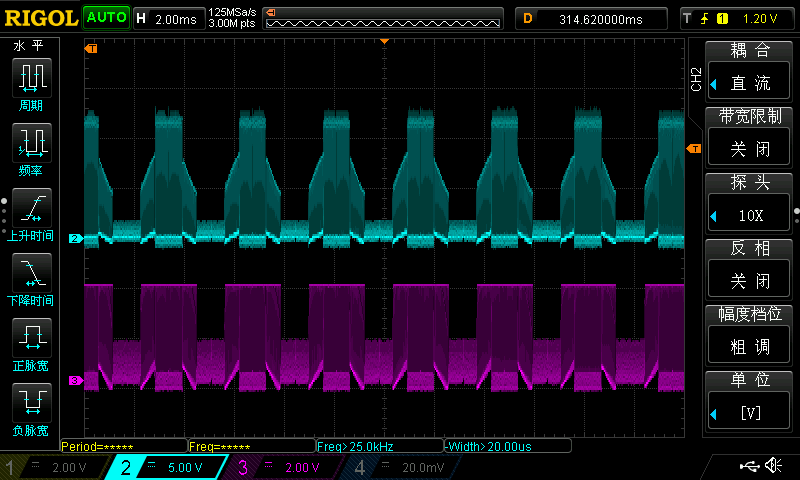Click the speaker sound icon
The width and height of the screenshot is (800, 480).
coord(773,465)
